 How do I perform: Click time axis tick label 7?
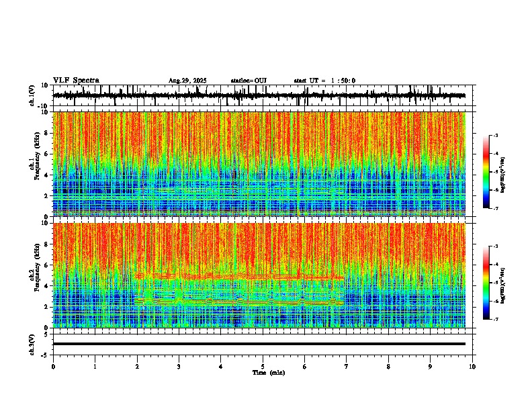[x=347, y=367]
